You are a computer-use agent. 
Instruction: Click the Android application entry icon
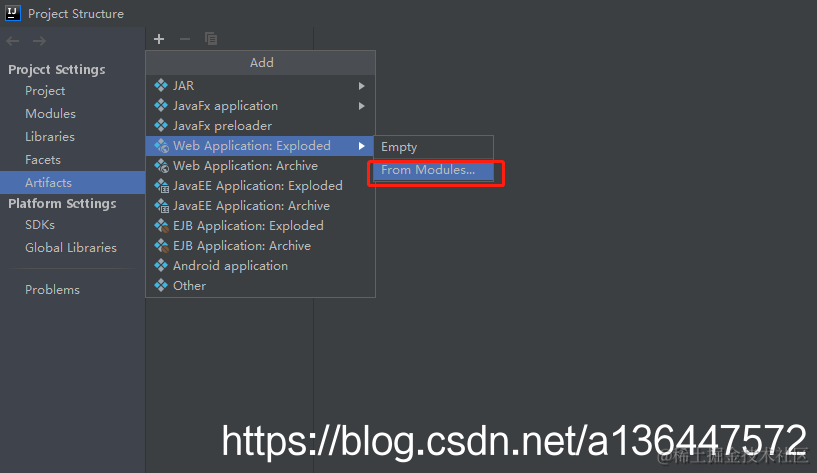click(161, 265)
